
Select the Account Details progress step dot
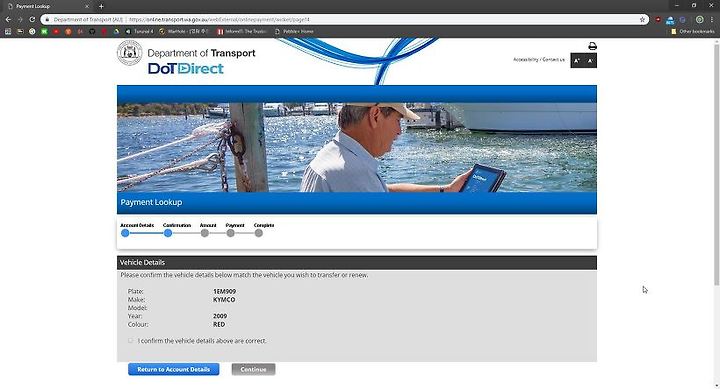125,233
